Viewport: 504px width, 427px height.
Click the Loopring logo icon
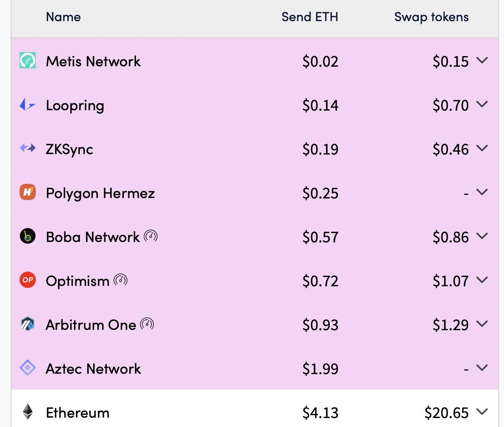tap(27, 105)
